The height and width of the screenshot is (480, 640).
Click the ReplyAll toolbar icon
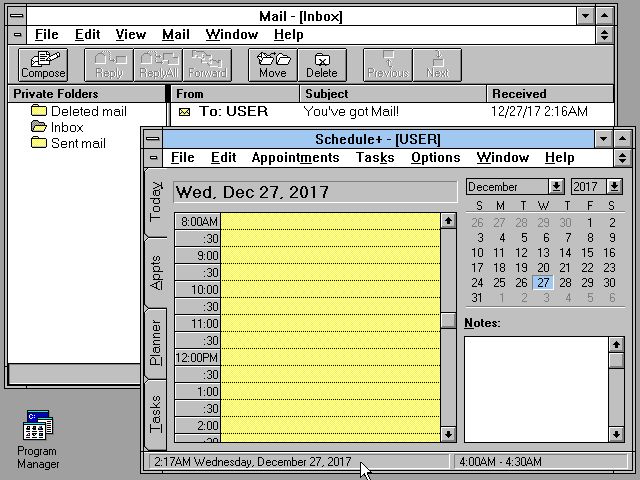pos(158,65)
